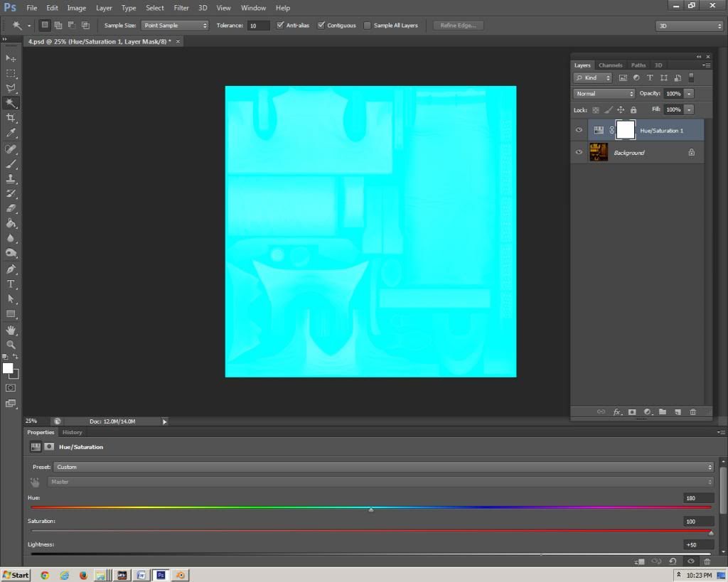Select the Type tool

(11, 284)
